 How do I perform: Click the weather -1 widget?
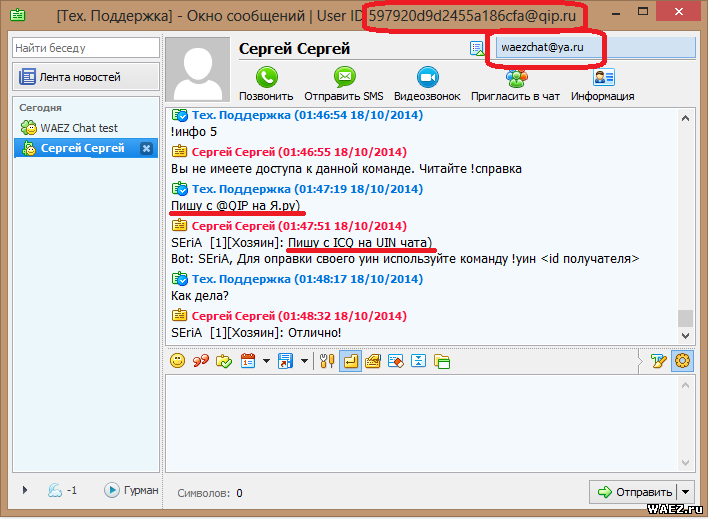tap(62, 490)
